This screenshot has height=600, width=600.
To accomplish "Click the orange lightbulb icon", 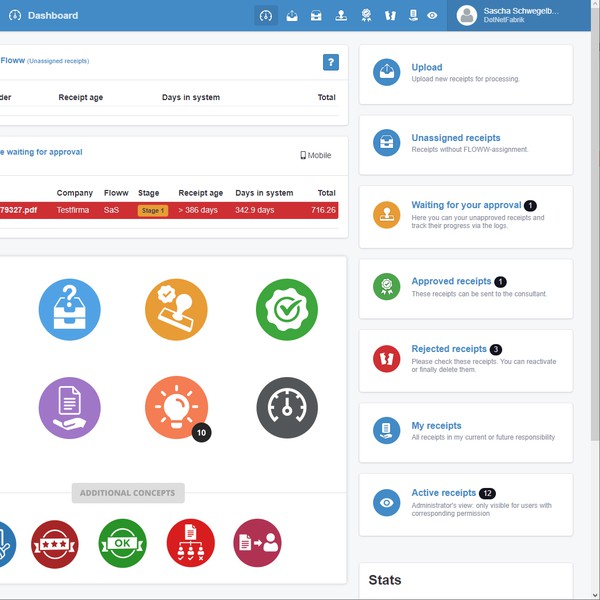I will tap(176, 408).
